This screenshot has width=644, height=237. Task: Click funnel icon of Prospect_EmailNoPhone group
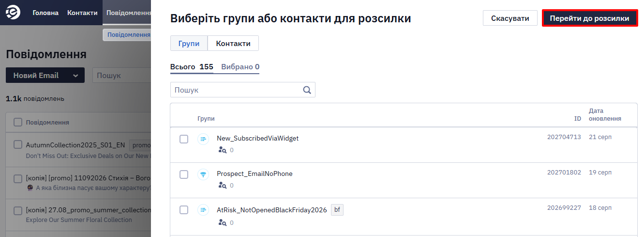tap(203, 174)
